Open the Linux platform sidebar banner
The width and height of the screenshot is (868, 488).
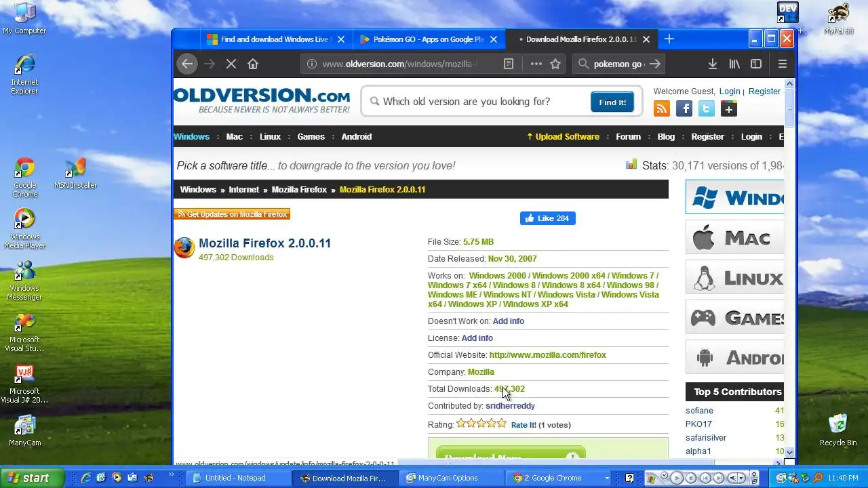734,277
